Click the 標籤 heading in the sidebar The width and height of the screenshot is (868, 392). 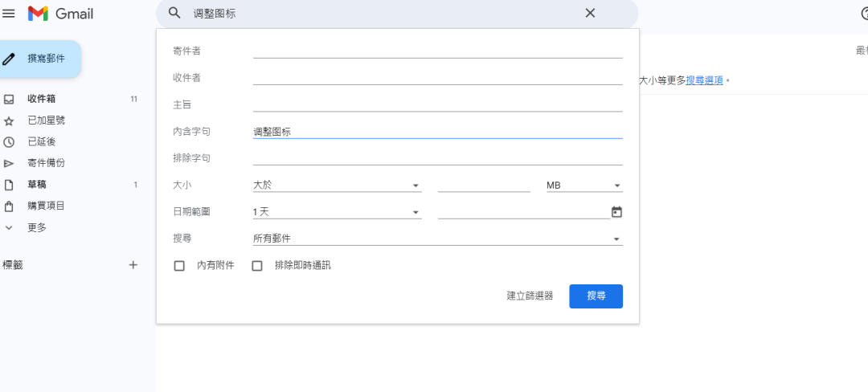click(13, 265)
